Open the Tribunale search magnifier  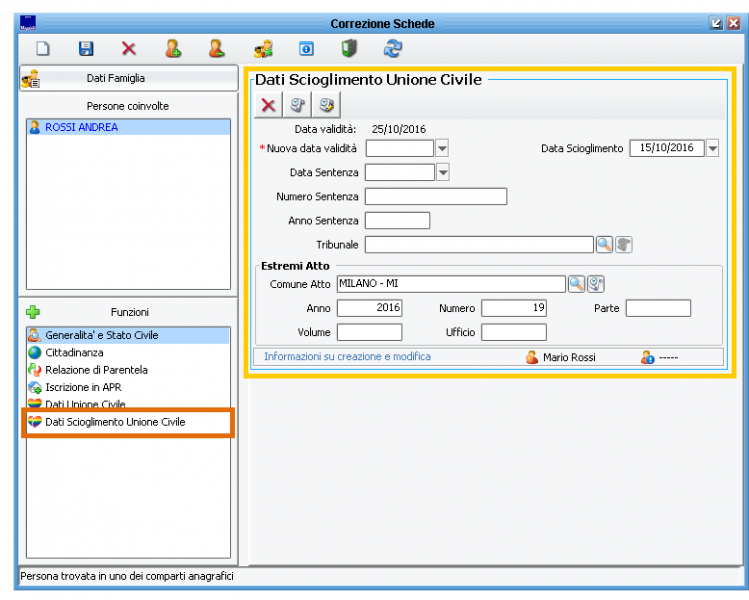[x=604, y=244]
